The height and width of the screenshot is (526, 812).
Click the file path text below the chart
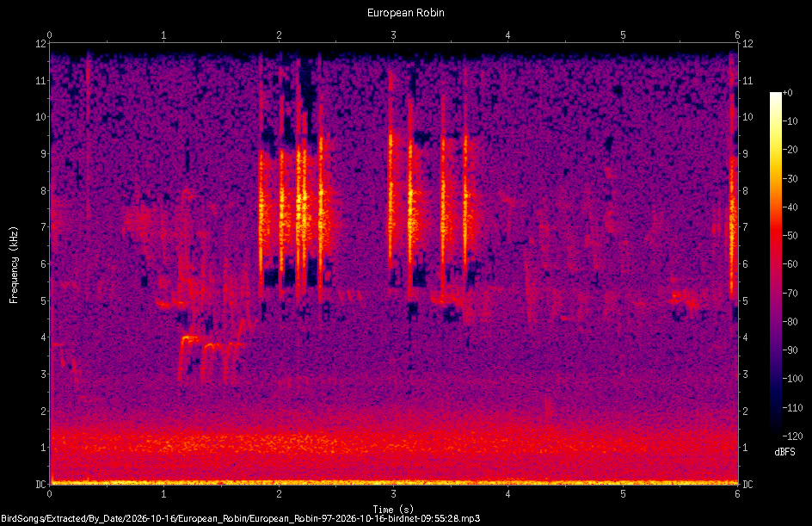pyautogui.click(x=240, y=518)
